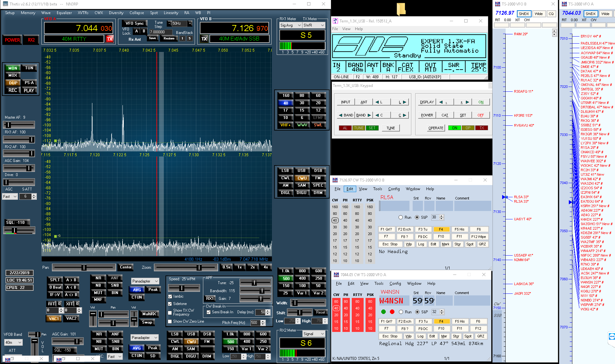Toggle the Semi Break-In checkbox
615x364 pixels.
coord(208,312)
